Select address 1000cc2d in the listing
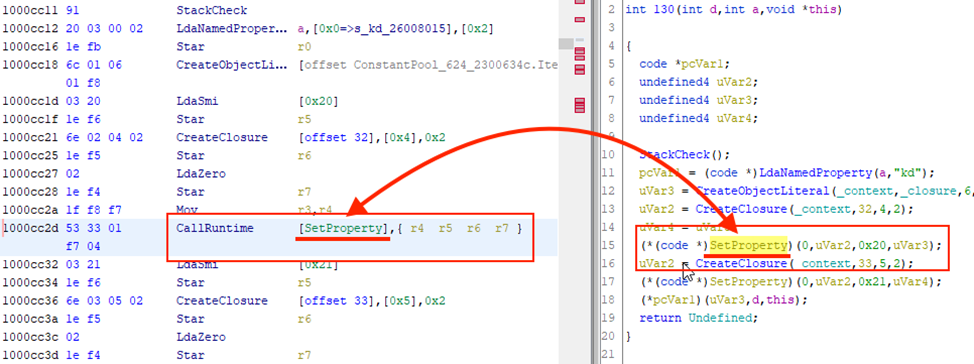 (x=31, y=228)
